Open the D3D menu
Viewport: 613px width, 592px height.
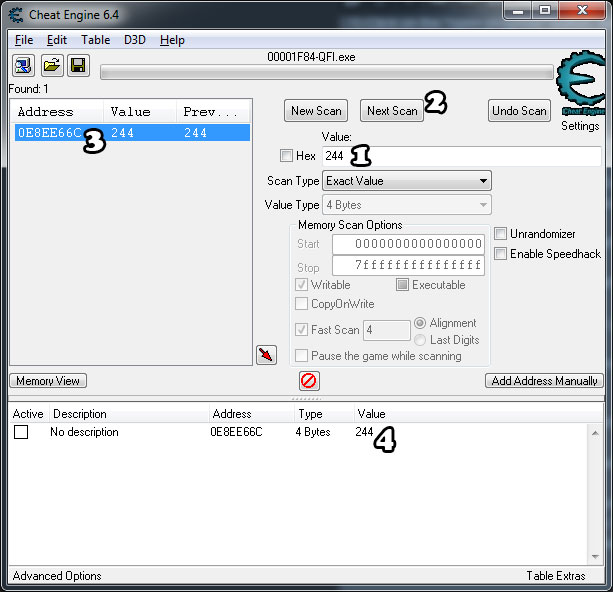(134, 40)
